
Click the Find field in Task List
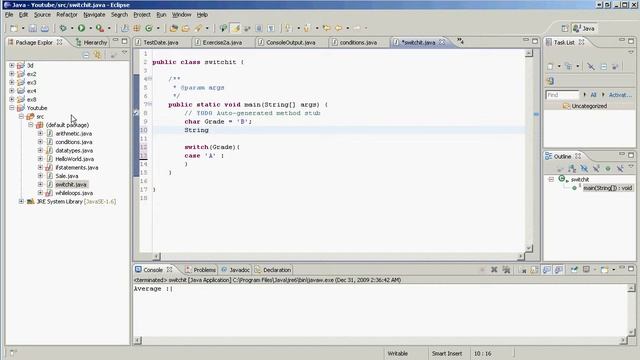562,95
